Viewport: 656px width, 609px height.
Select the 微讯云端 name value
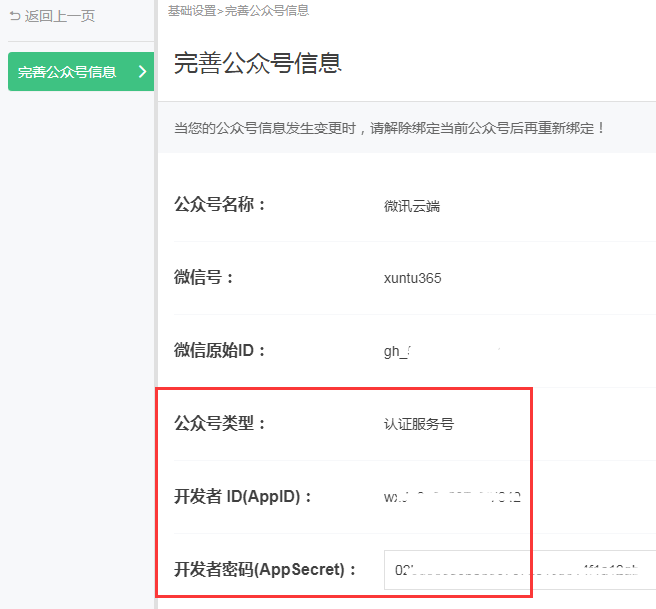[x=412, y=206]
